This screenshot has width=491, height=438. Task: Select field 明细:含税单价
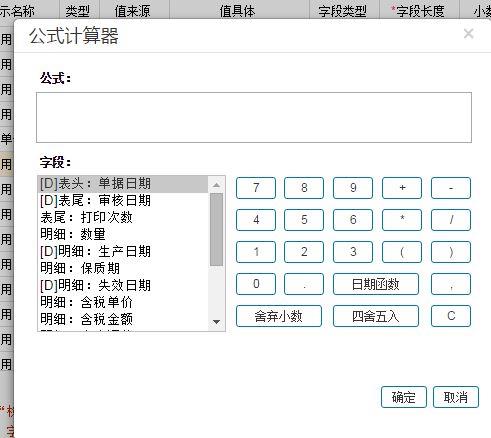[x=123, y=303]
